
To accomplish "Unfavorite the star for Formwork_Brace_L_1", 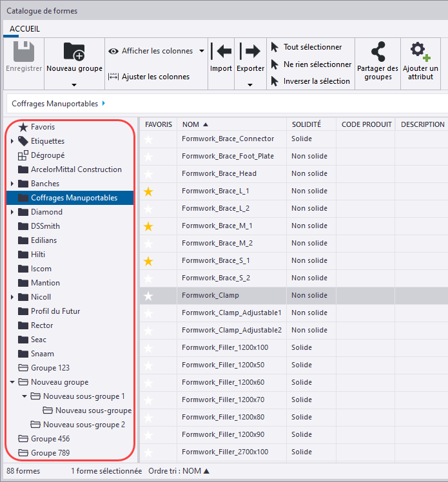I will coord(149,191).
